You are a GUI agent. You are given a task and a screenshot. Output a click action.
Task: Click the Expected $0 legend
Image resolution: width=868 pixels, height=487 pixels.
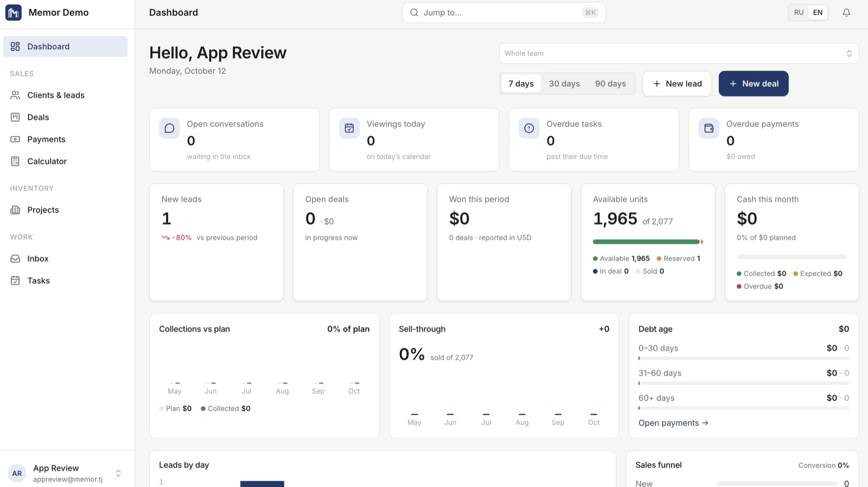[818, 274]
